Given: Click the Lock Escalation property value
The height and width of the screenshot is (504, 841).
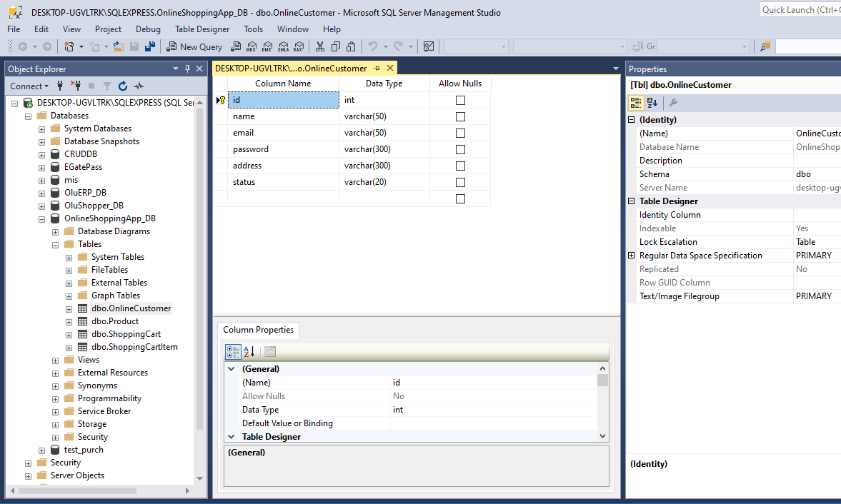Looking at the screenshot, I should click(817, 242).
